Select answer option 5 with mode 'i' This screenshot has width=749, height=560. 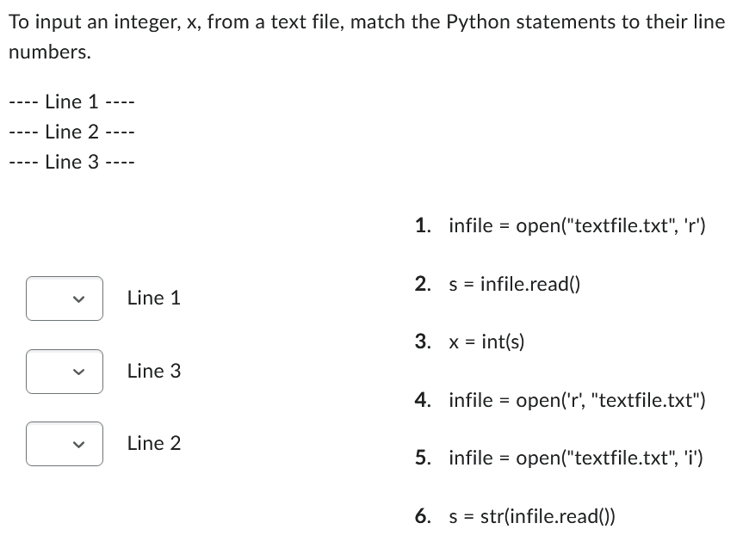click(575, 458)
